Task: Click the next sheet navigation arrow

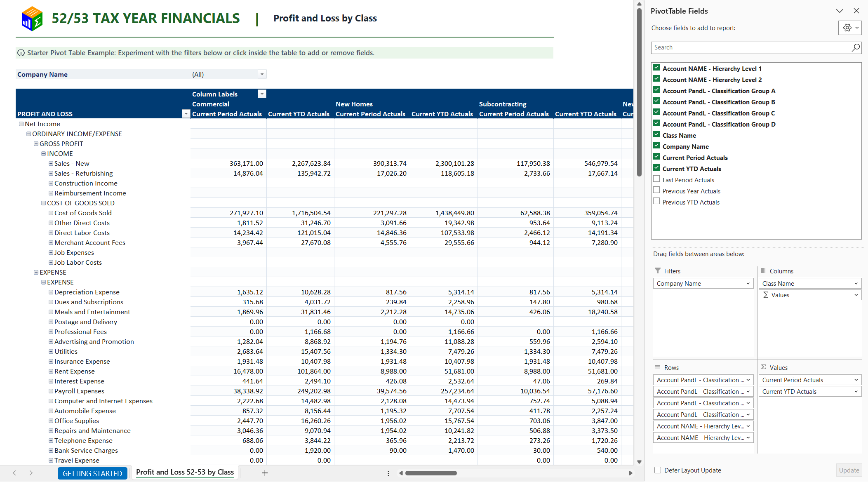Action: [31, 473]
